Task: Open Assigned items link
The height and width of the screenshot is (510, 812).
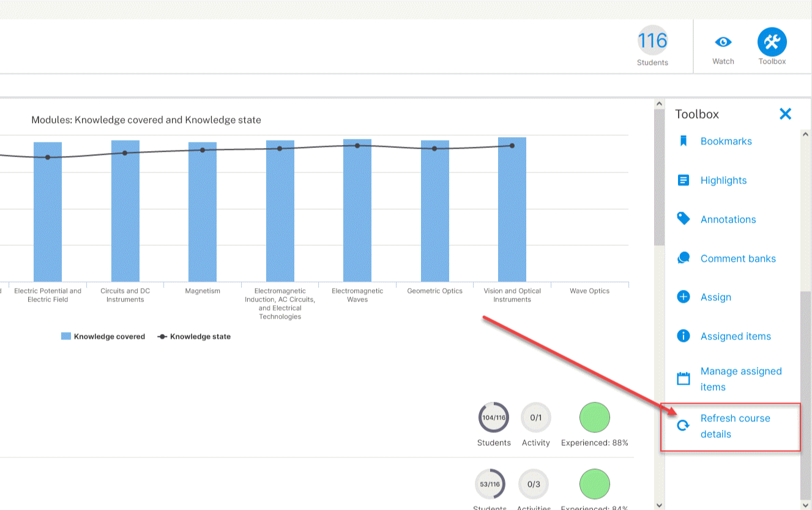Action: pos(736,336)
